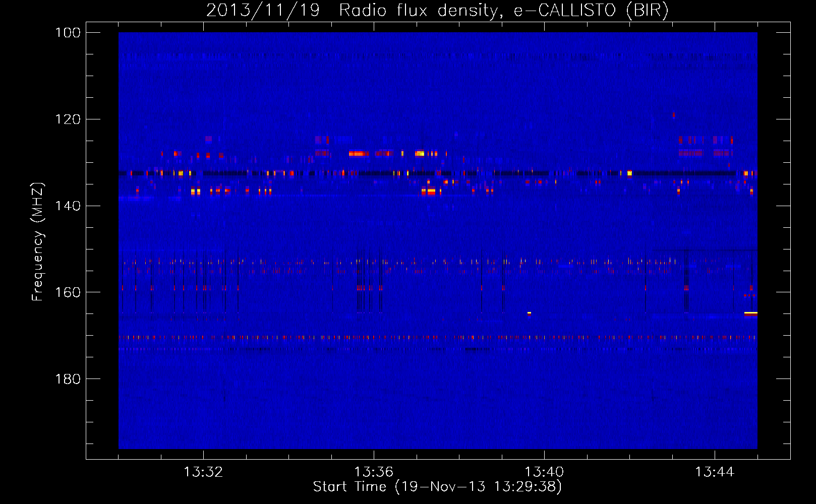Click the 140 frequency tick label
Viewport: 816px width, 504px height.
(x=68, y=206)
